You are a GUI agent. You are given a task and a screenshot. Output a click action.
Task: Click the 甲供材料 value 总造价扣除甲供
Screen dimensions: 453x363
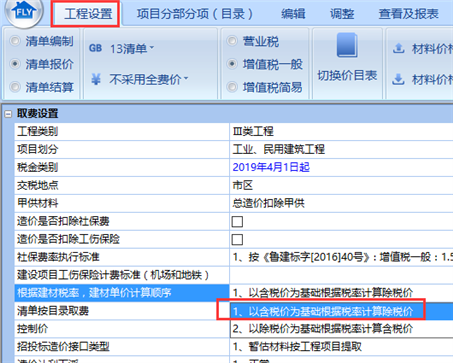point(268,203)
